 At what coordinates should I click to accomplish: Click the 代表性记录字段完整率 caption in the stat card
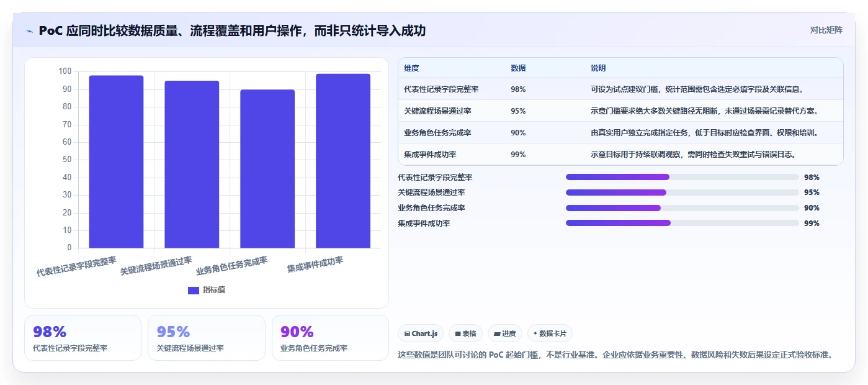tap(70, 348)
